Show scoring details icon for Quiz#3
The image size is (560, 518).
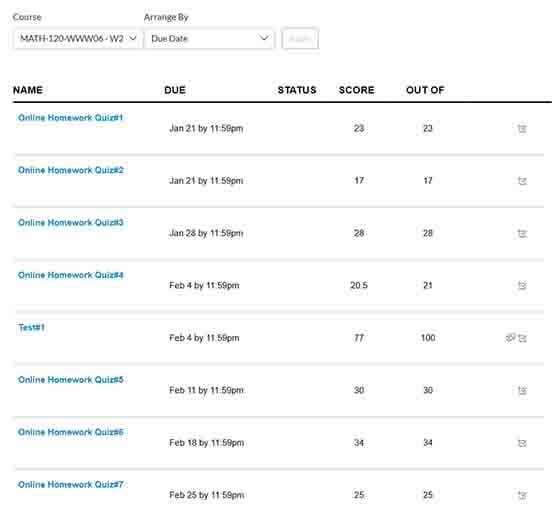click(522, 234)
